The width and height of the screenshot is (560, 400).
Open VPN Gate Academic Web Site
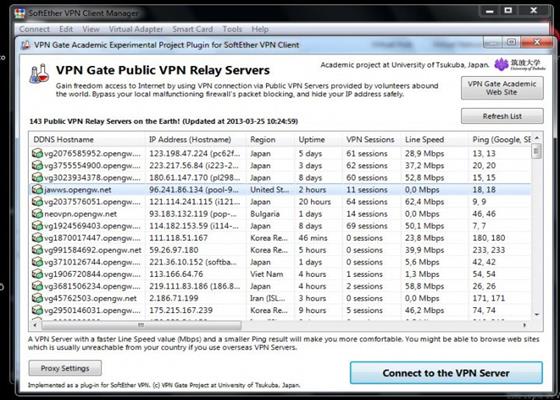click(502, 88)
